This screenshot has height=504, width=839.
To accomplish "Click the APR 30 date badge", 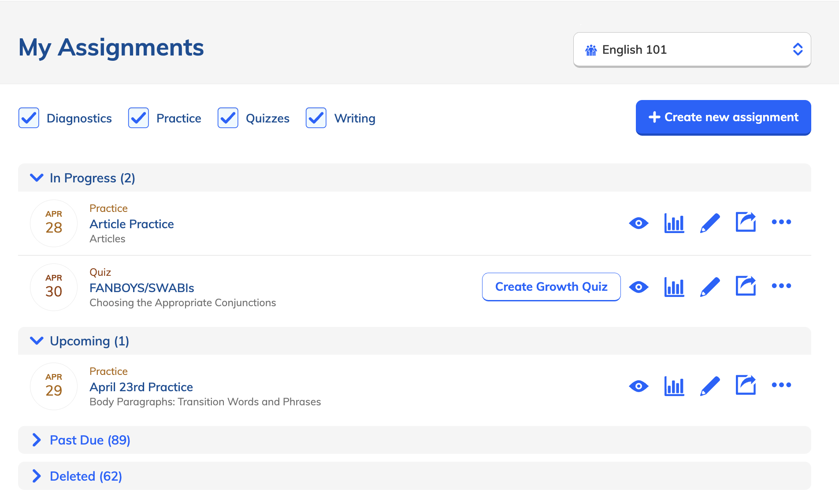I will click(54, 287).
